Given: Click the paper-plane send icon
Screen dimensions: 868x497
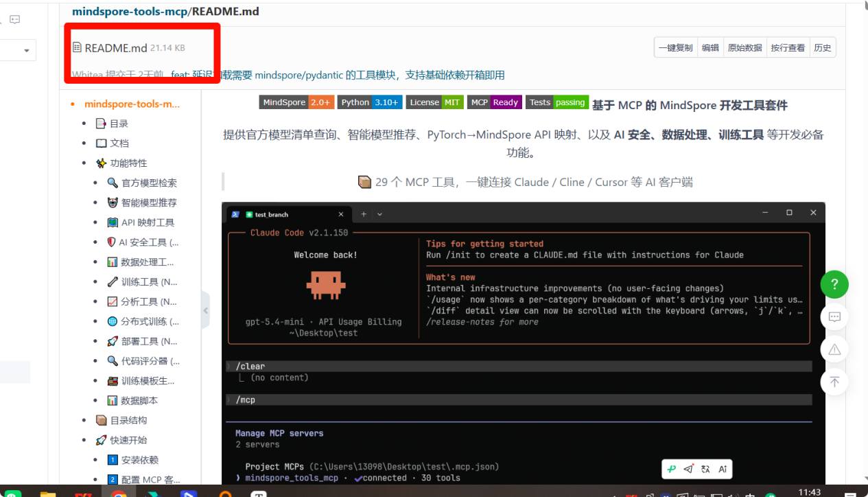Looking at the screenshot, I should point(688,469).
